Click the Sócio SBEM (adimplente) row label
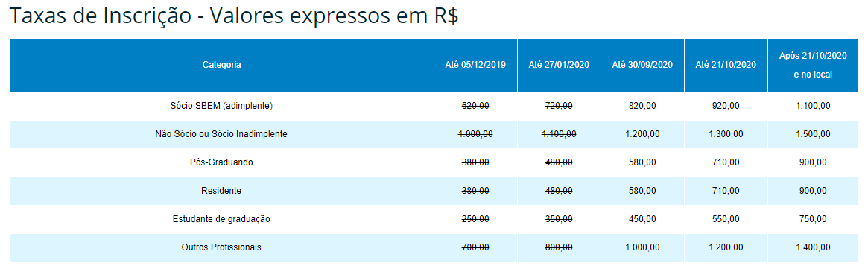Viewport: 868px width, 272px height. [x=221, y=105]
